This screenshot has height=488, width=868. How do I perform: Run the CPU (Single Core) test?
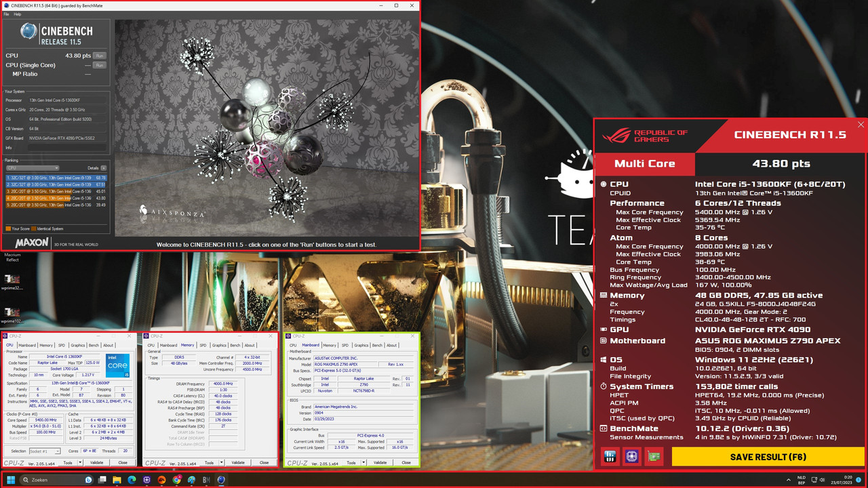click(x=99, y=65)
